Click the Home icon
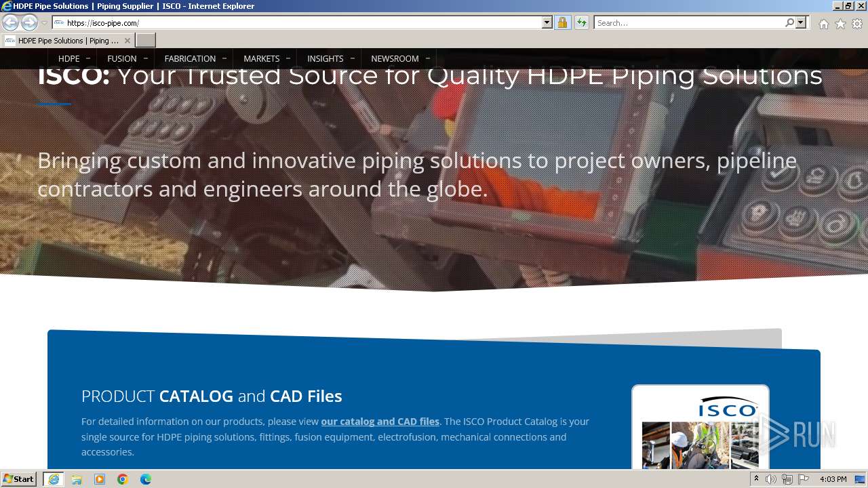 tap(823, 24)
